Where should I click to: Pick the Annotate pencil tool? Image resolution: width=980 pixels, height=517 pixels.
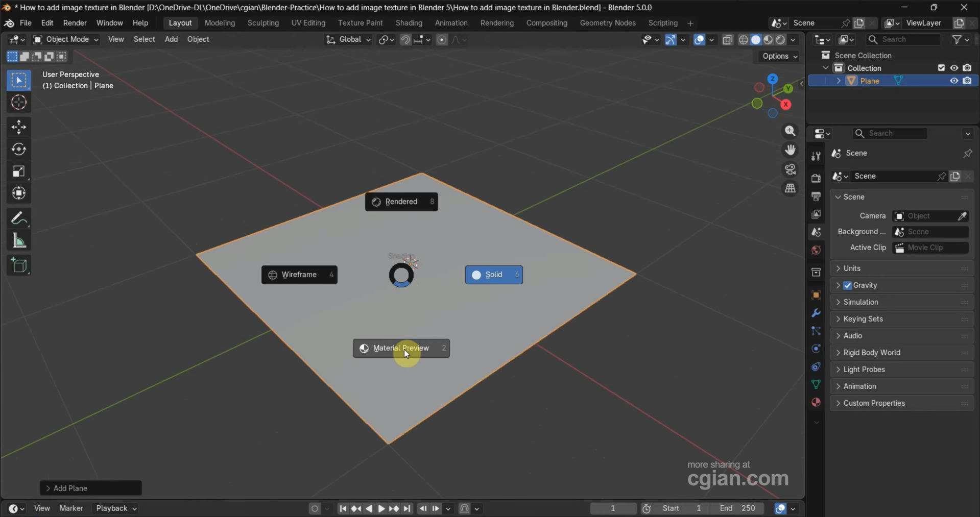[x=19, y=218]
